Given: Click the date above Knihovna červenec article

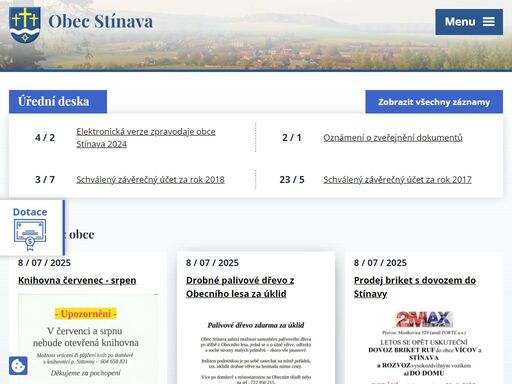Looking at the screenshot, I should (44, 263).
